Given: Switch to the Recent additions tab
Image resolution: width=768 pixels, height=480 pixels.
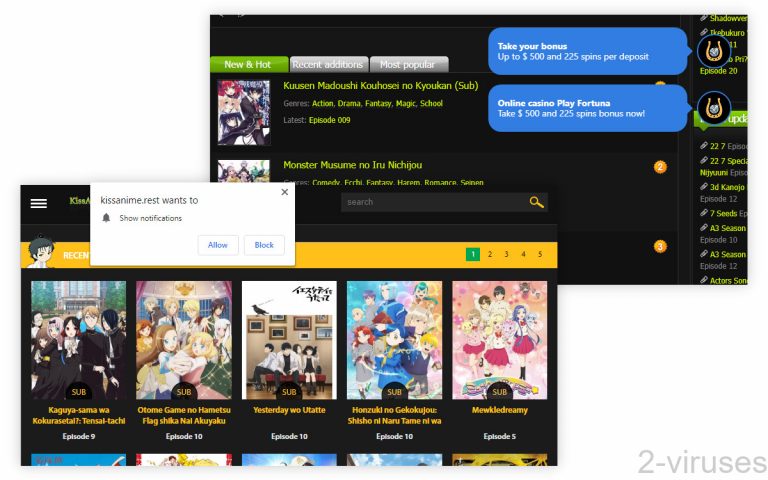Looking at the screenshot, I should pyautogui.click(x=328, y=65).
